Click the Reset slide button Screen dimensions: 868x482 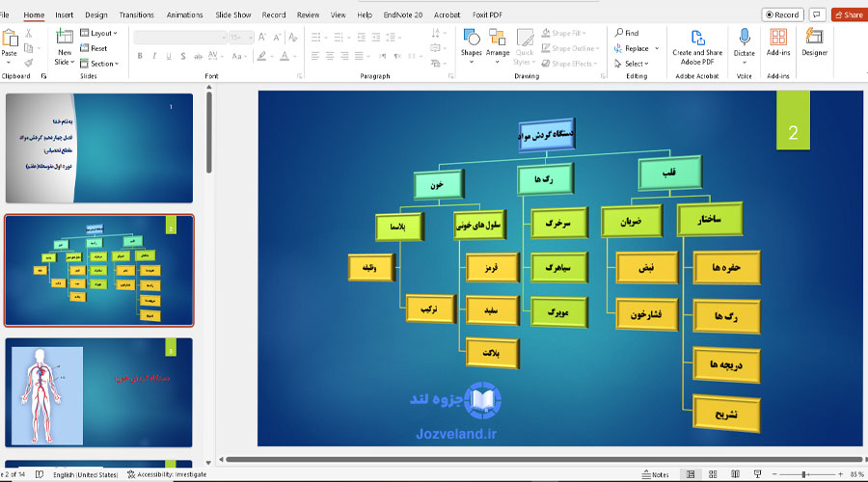click(x=94, y=49)
